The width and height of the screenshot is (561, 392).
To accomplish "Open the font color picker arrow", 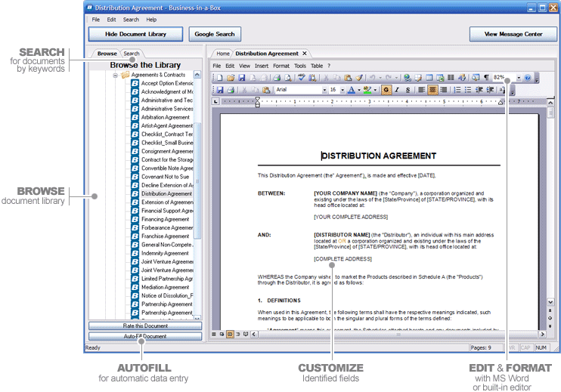I will click(x=358, y=90).
